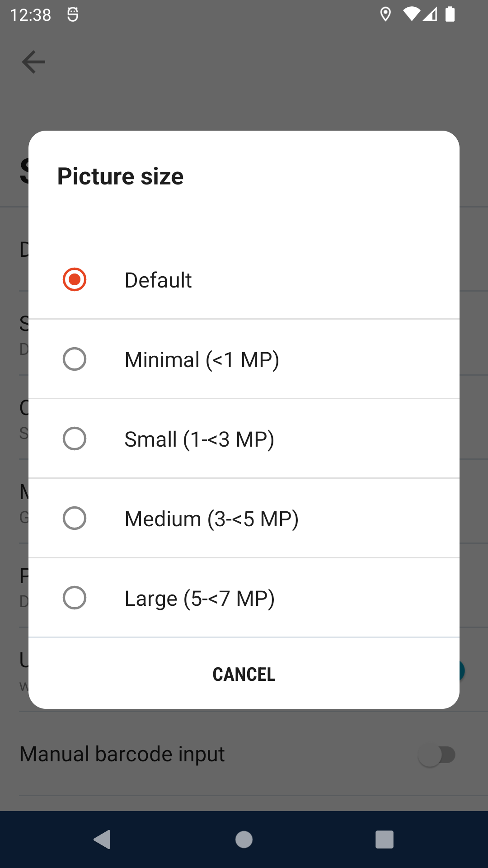Image resolution: width=488 pixels, height=868 pixels.
Task: Tap the location status bar icon
Action: point(385,14)
